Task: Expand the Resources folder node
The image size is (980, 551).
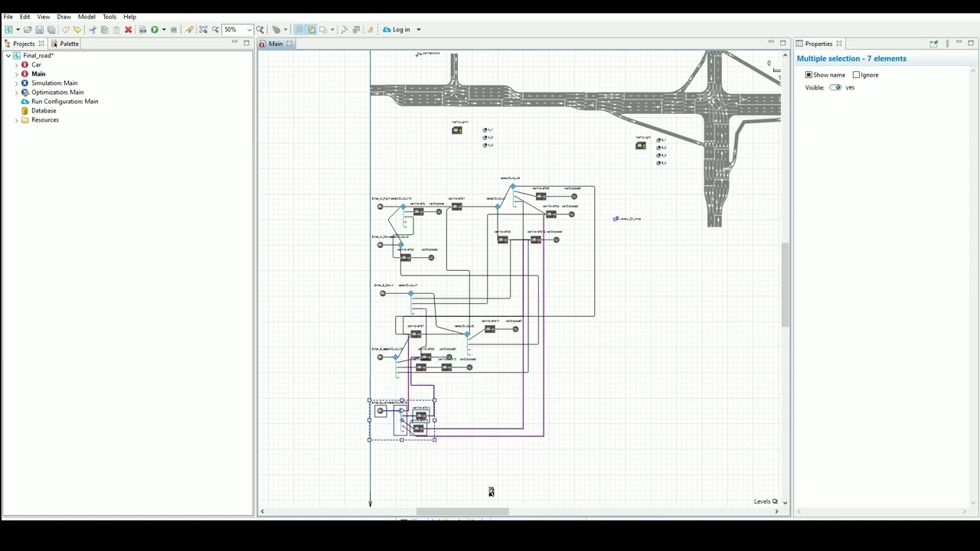Action: tap(16, 120)
